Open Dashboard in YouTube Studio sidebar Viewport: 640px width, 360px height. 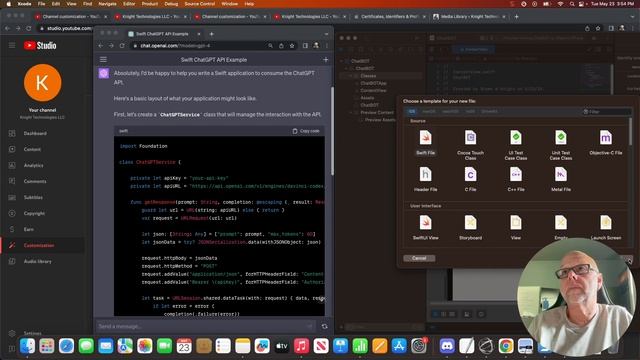tap(35, 133)
